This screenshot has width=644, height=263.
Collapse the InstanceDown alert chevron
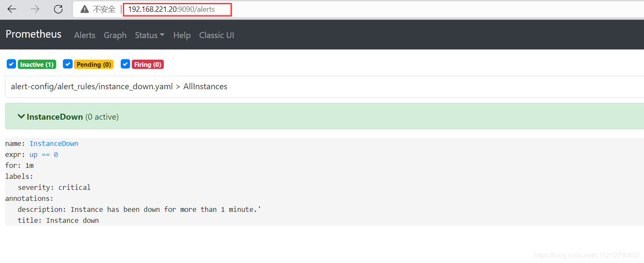21,116
